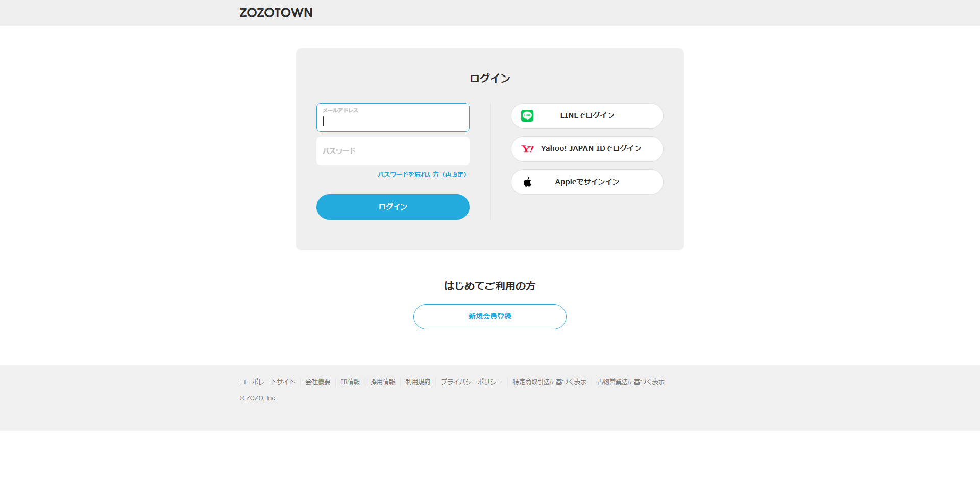
Task: Click the black Apple logo icon
Action: pyautogui.click(x=527, y=182)
